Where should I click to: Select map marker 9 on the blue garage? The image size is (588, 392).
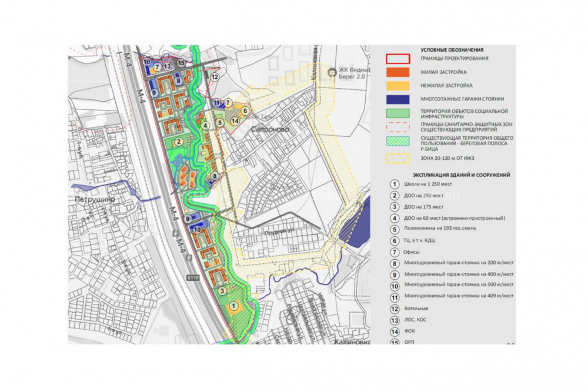pos(153,93)
